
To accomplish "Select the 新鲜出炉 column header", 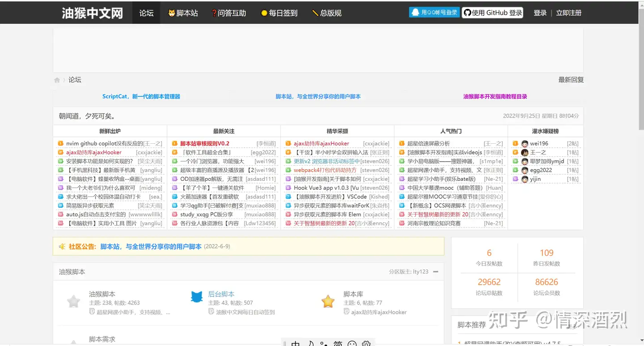I will [x=110, y=131].
